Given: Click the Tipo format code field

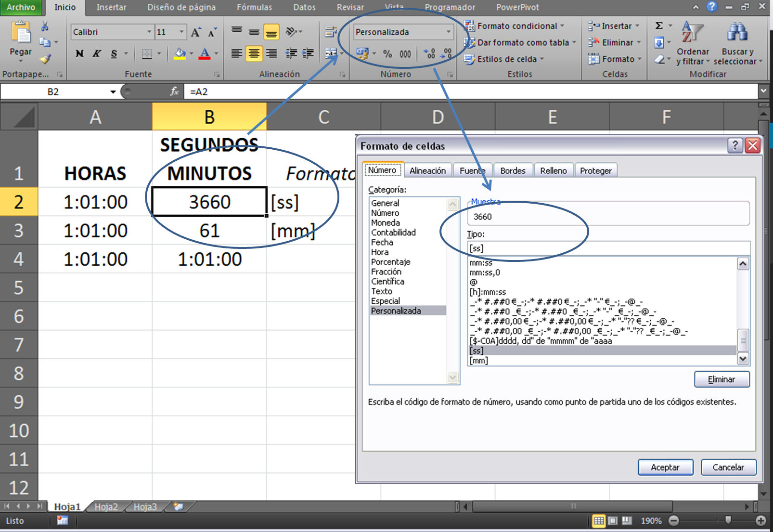Looking at the screenshot, I should (608, 248).
